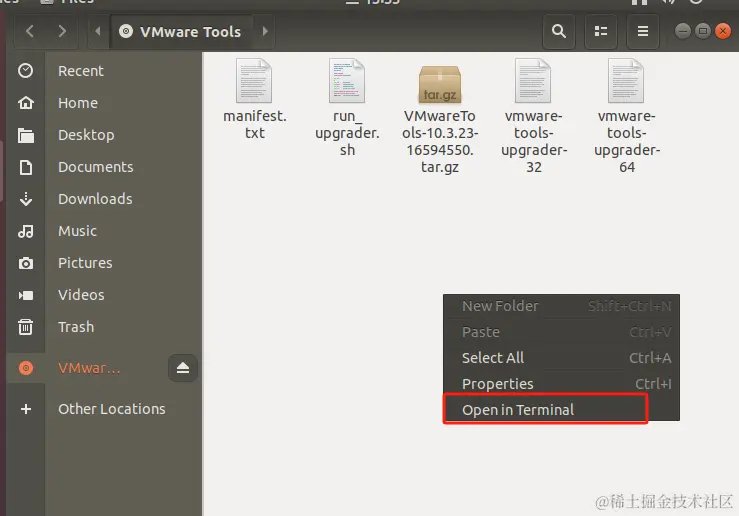The height and width of the screenshot is (516, 739).
Task: Go forward with the right arrow button
Action: 62,32
